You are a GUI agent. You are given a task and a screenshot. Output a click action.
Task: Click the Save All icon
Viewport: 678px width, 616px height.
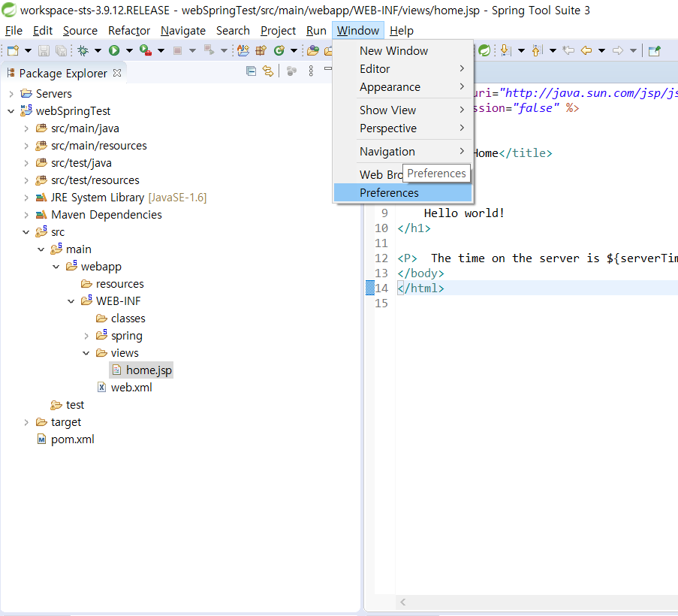pyautogui.click(x=62, y=50)
